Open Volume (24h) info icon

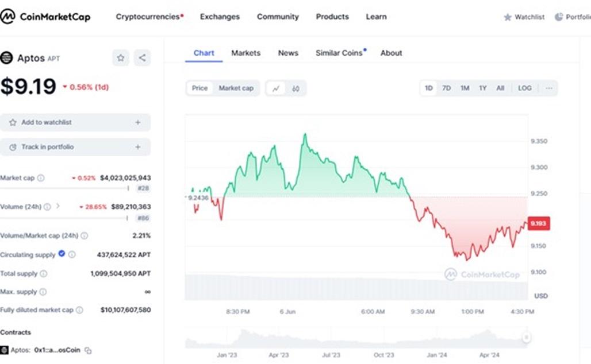click(x=47, y=207)
